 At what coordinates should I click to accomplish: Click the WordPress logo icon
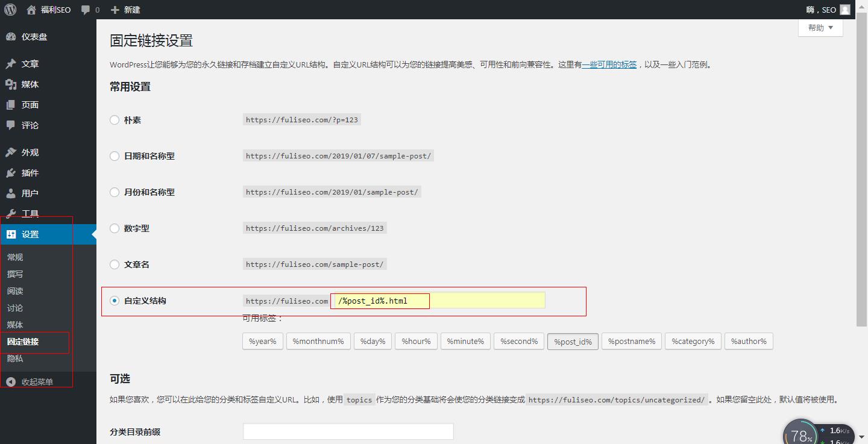(10, 10)
